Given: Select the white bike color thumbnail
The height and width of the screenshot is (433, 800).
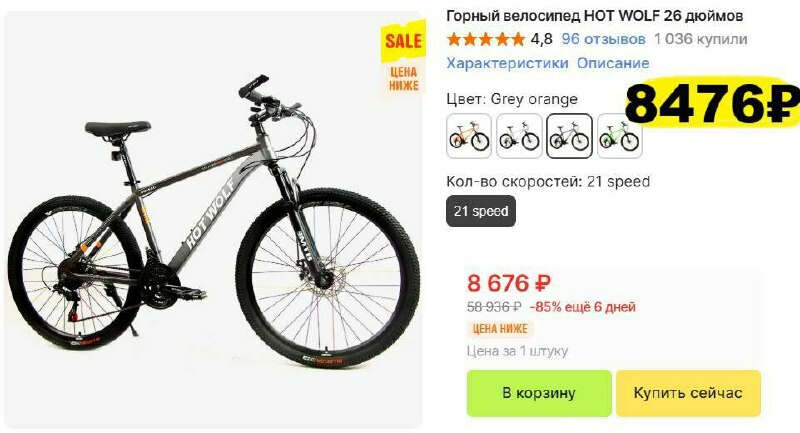Looking at the screenshot, I should pyautogui.click(x=519, y=136).
